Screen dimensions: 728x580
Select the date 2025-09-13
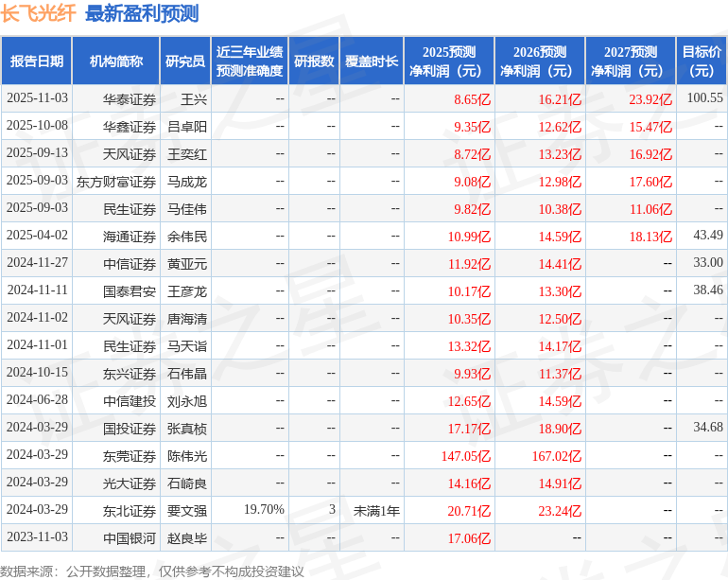click(x=37, y=153)
